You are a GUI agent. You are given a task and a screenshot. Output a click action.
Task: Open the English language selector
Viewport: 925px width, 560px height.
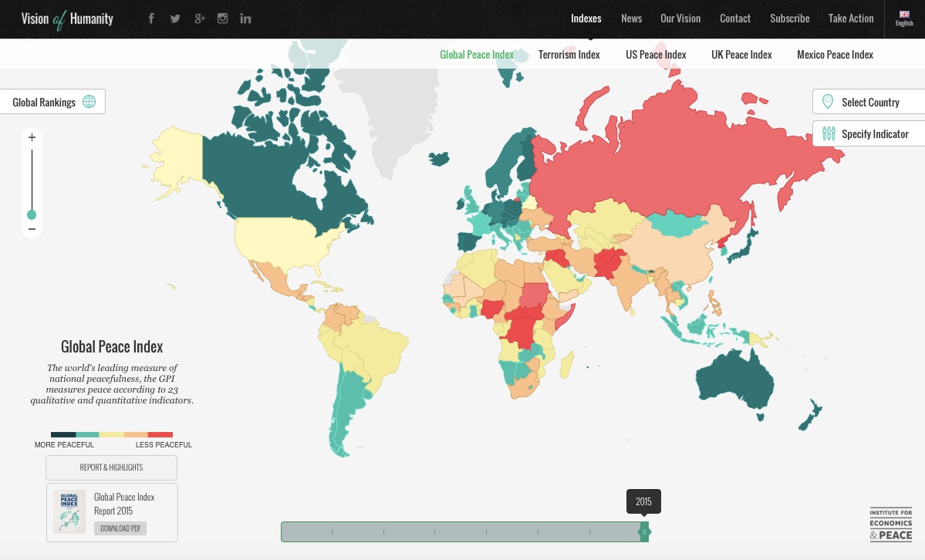pos(904,19)
